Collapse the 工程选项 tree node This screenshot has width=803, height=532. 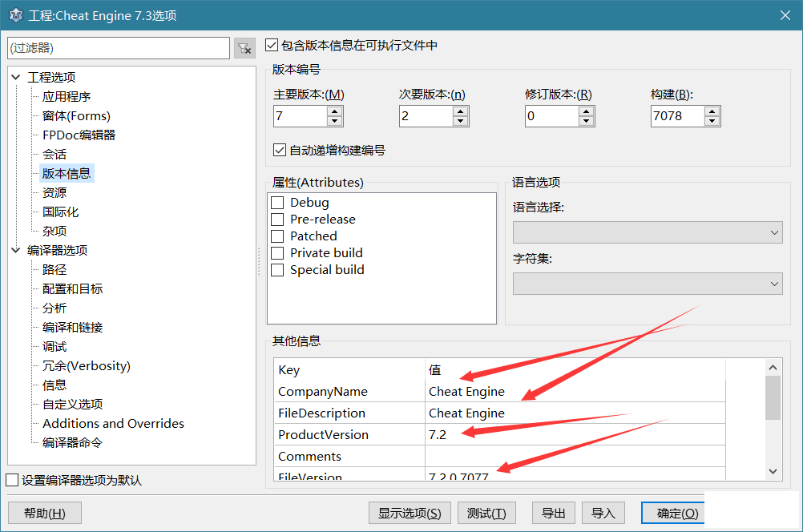coord(16,78)
